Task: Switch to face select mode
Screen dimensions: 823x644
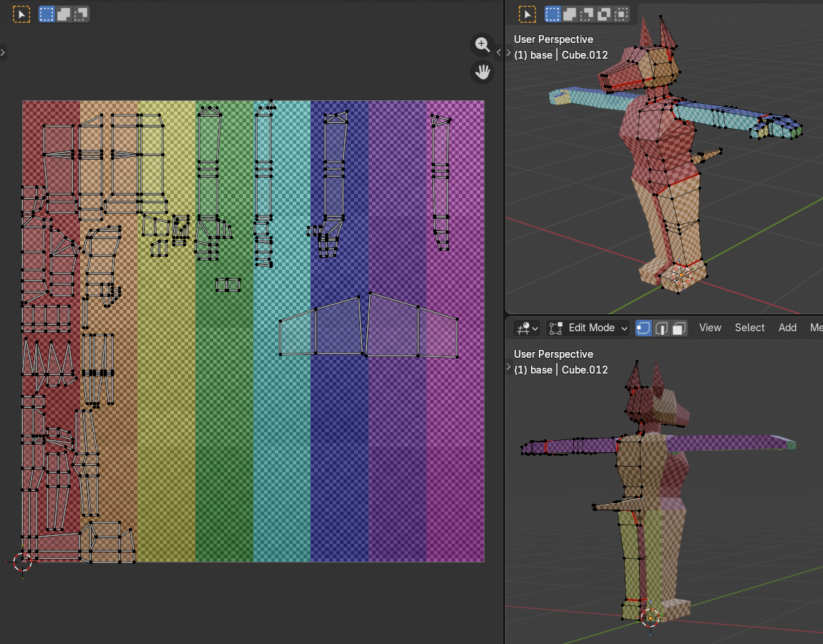Action: coord(679,328)
